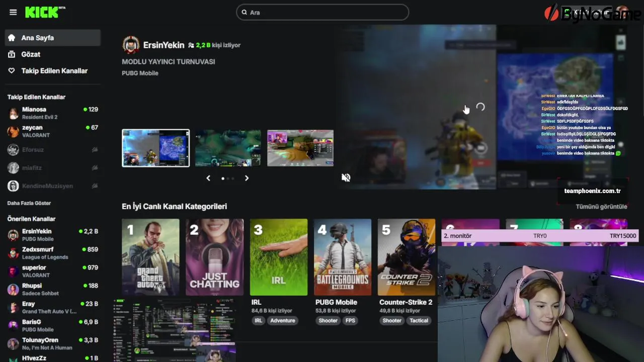The height and width of the screenshot is (362, 644).
Task: Open zeycan followed channel
Action: [53, 131]
